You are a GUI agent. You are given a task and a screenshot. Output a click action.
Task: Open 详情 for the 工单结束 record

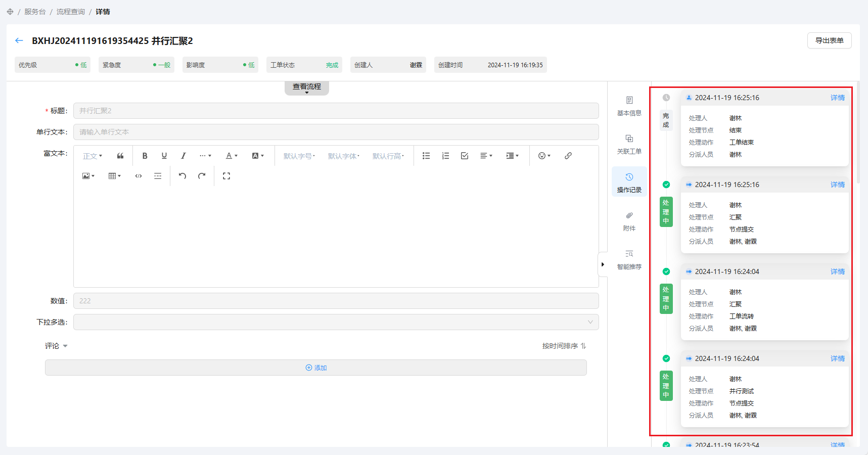tap(838, 98)
